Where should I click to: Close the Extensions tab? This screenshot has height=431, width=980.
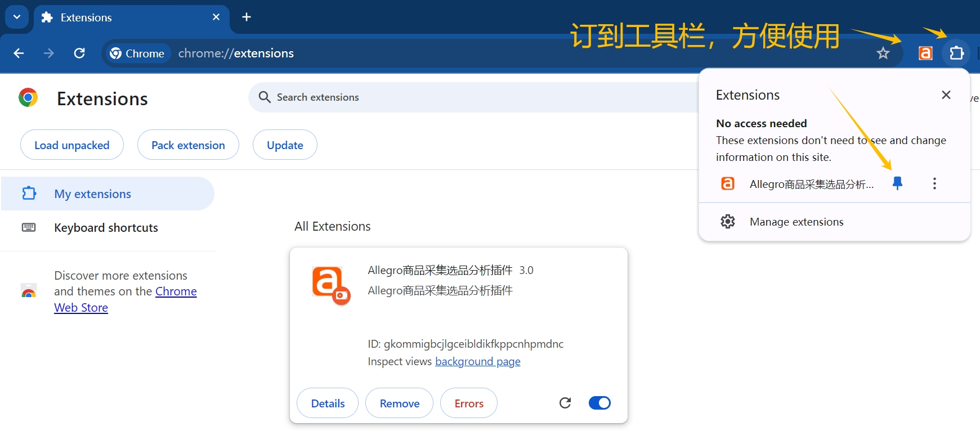(x=216, y=17)
